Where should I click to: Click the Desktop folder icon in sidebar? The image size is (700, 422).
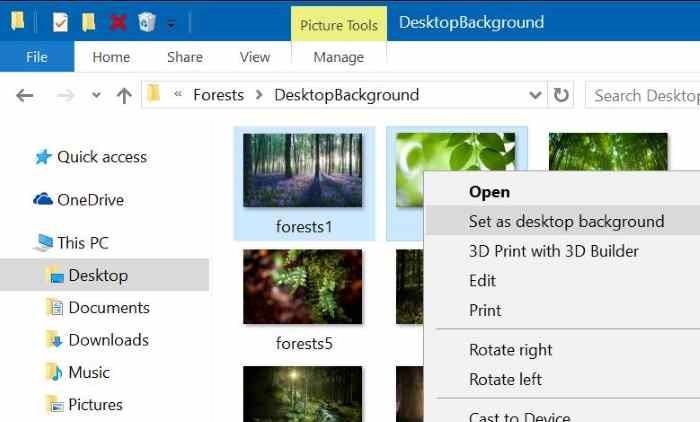(56, 276)
